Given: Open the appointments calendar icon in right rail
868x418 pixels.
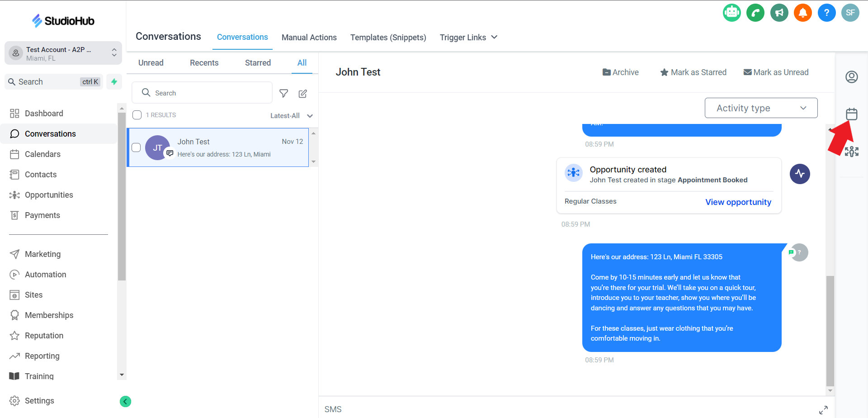Looking at the screenshot, I should coord(852,114).
